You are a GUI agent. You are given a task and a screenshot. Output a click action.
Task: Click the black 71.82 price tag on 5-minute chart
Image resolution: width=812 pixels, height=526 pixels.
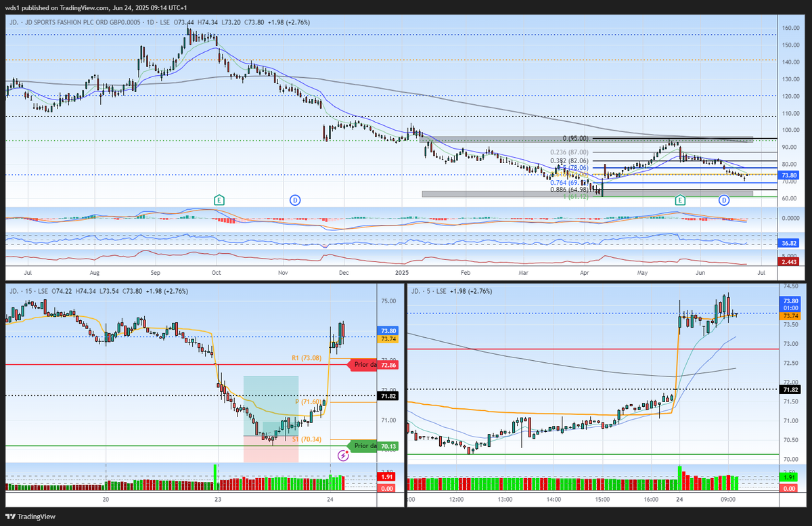click(791, 390)
